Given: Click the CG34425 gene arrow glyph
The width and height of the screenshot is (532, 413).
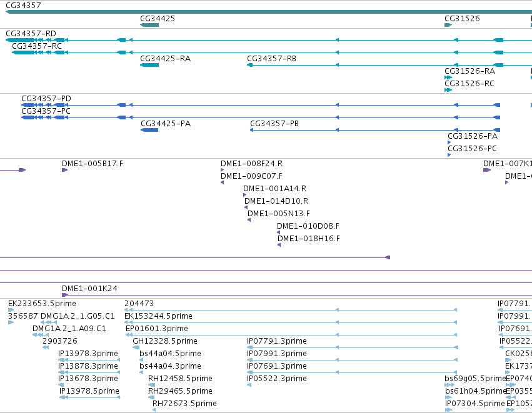Looking at the screenshot, I should tap(149, 25).
